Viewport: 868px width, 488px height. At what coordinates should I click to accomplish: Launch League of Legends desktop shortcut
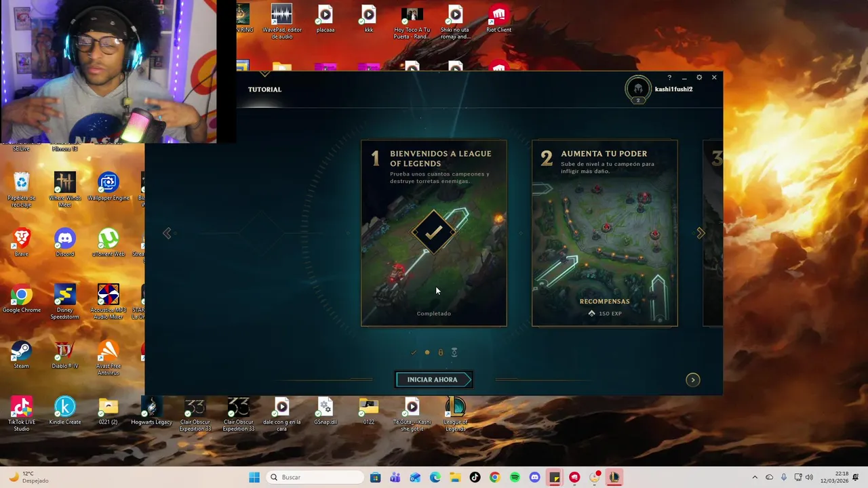[x=455, y=415]
